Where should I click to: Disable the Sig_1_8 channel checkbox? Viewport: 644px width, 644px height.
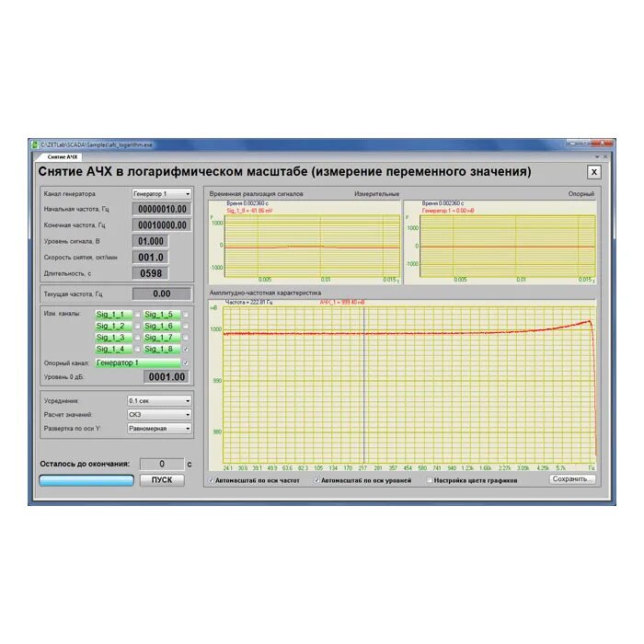coord(186,349)
